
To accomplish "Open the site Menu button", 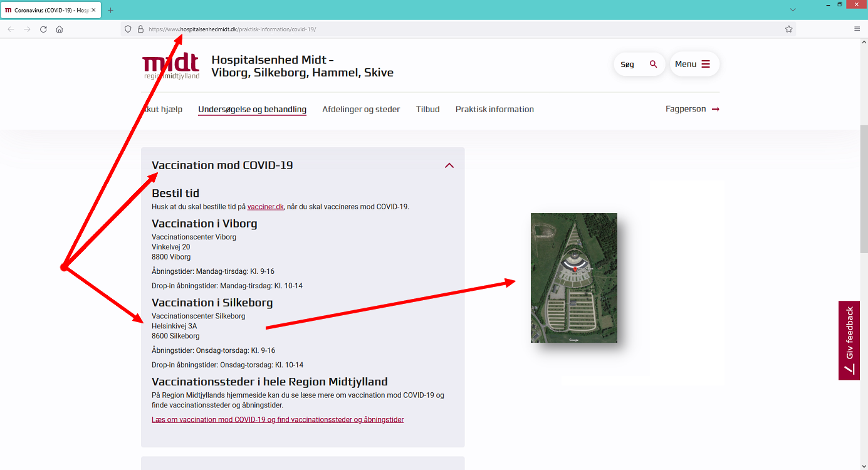I will [x=694, y=64].
